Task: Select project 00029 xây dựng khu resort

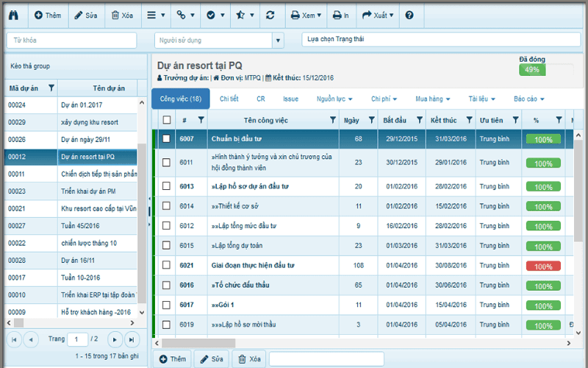Action: pos(71,122)
